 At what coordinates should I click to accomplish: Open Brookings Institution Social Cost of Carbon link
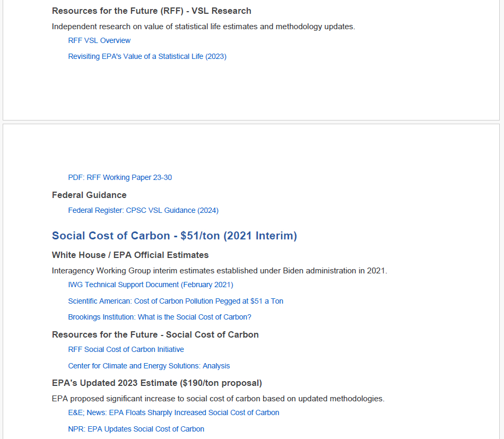tap(160, 317)
